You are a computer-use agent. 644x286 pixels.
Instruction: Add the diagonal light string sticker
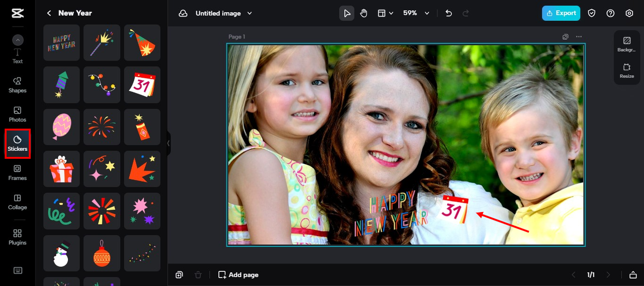click(142, 253)
